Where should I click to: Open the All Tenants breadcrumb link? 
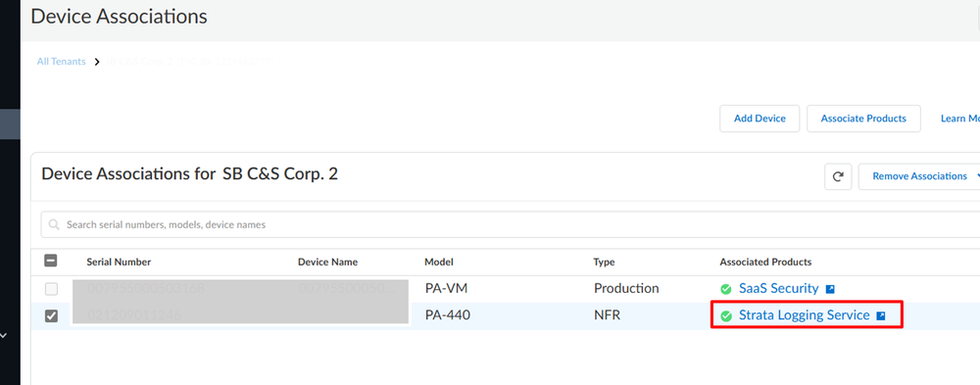[61, 62]
